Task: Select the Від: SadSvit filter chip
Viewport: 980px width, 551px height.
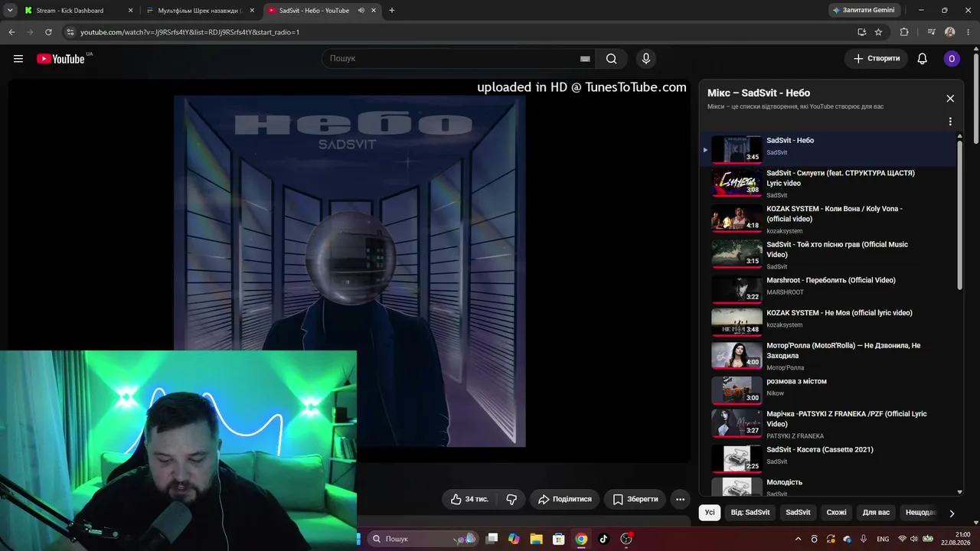Action: pos(750,512)
